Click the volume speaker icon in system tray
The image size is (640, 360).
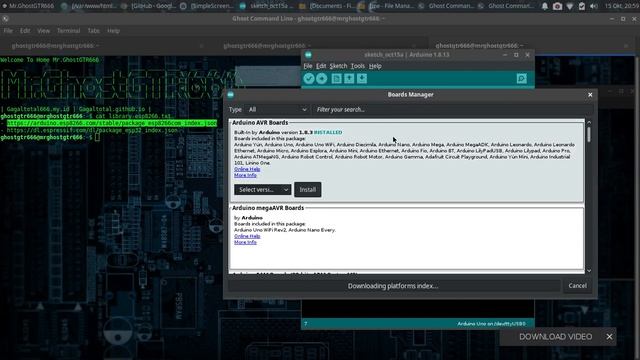[594, 6]
